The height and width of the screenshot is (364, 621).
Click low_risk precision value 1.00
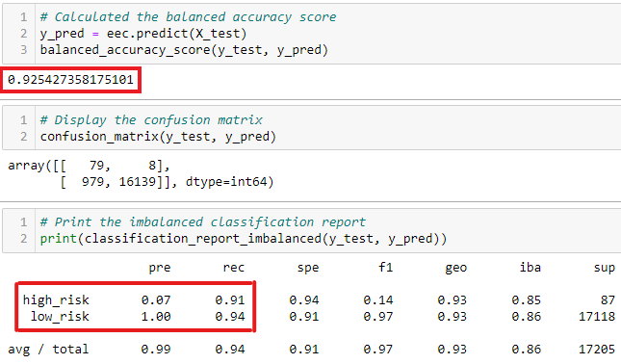(156, 317)
